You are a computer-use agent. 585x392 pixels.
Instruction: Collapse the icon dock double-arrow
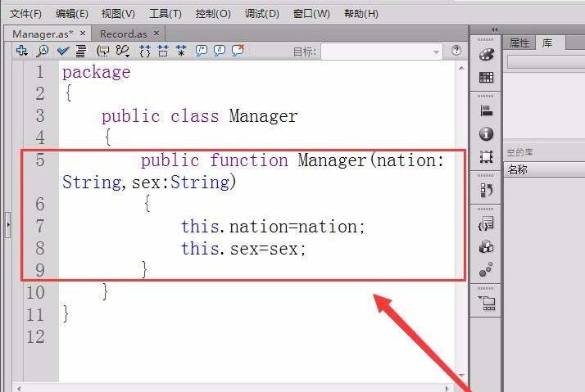coord(495,29)
